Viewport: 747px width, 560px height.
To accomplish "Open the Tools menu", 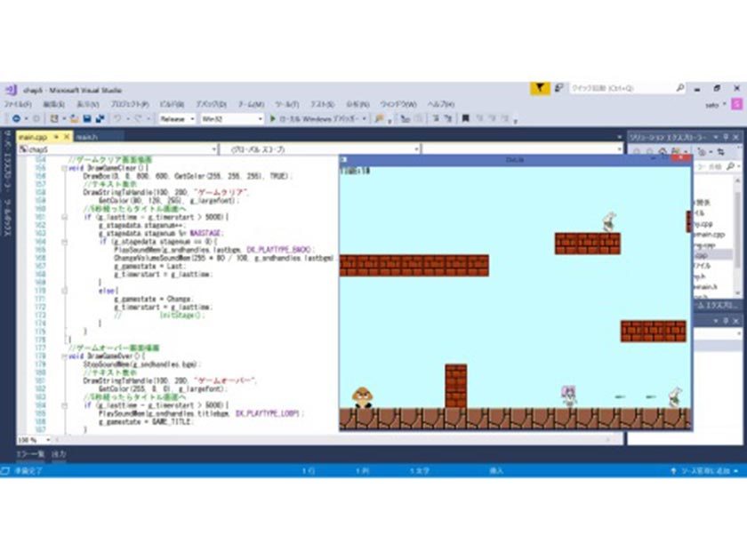I will pyautogui.click(x=286, y=104).
